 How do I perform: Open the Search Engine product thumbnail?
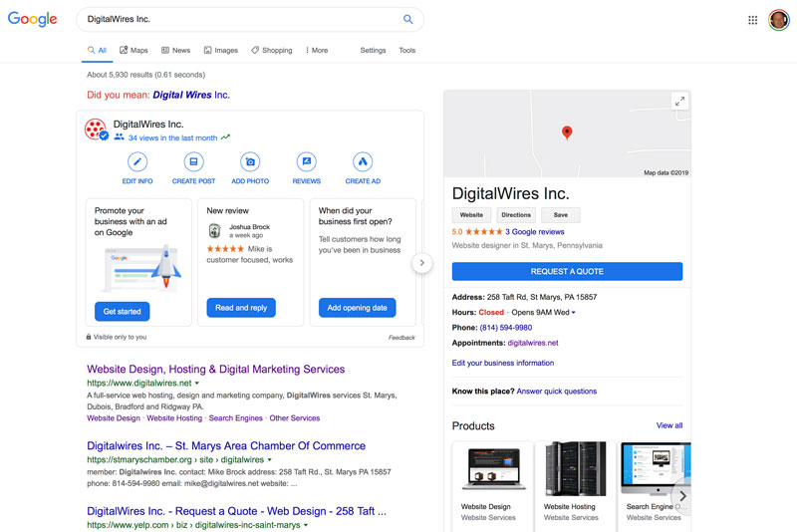point(656,469)
